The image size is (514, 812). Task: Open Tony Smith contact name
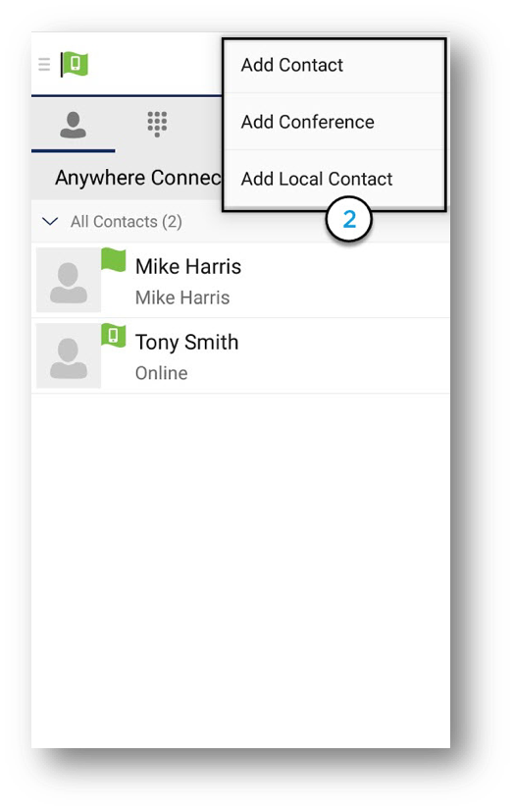(186, 343)
